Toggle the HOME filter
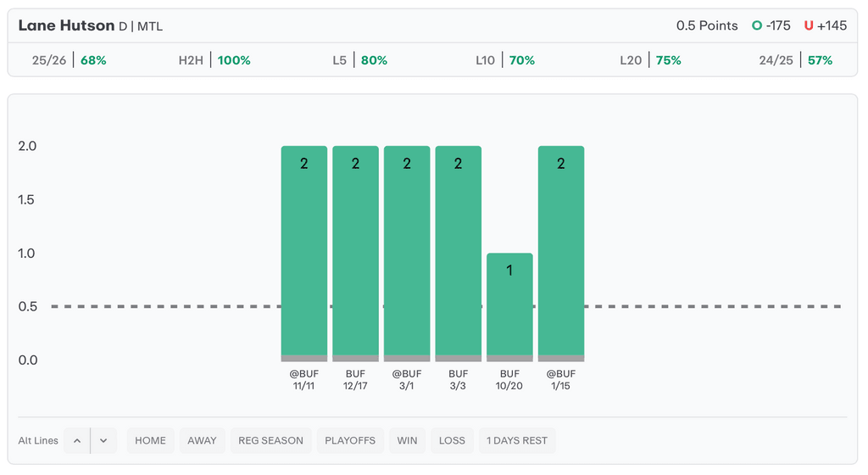 (150, 440)
